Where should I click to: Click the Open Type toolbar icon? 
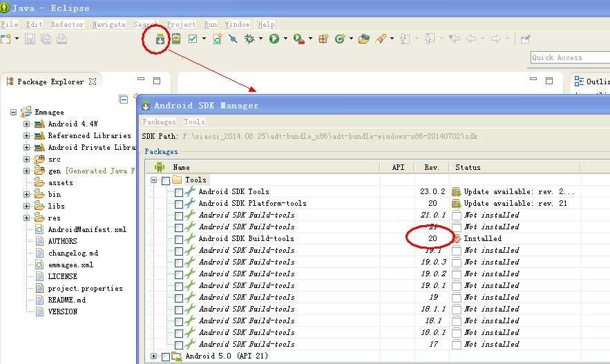point(364,39)
